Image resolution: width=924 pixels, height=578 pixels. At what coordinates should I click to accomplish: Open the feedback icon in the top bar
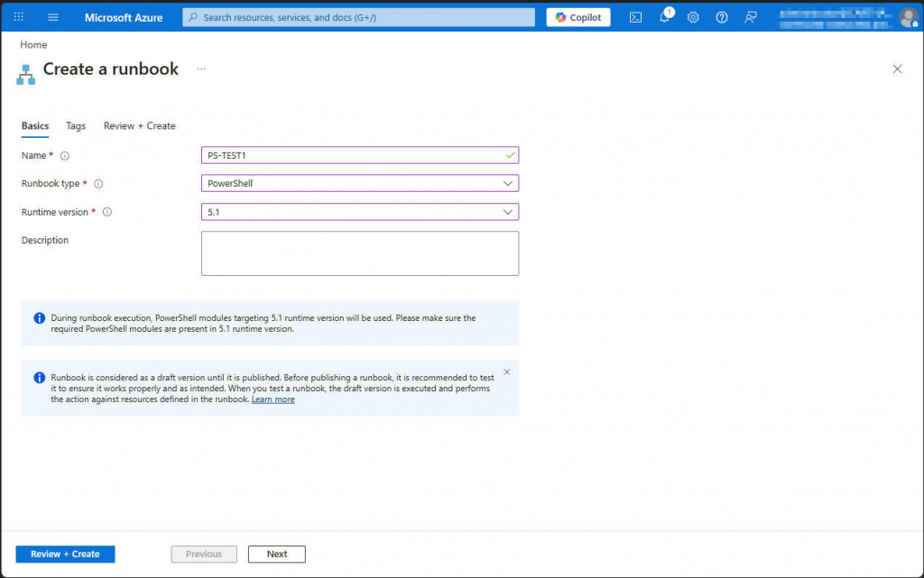pyautogui.click(x=750, y=16)
